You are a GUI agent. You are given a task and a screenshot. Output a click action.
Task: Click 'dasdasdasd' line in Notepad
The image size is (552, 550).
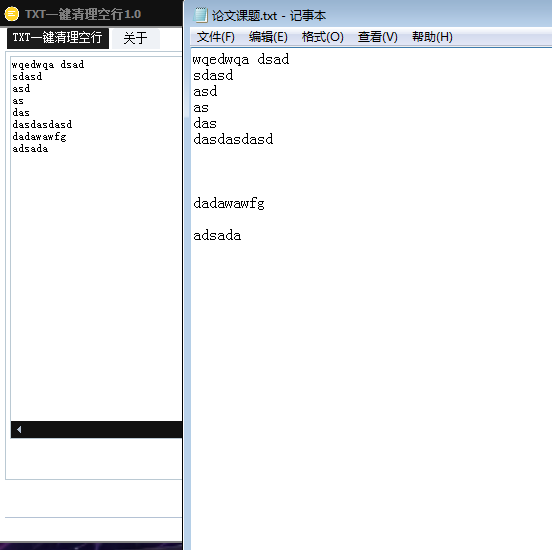(233, 139)
